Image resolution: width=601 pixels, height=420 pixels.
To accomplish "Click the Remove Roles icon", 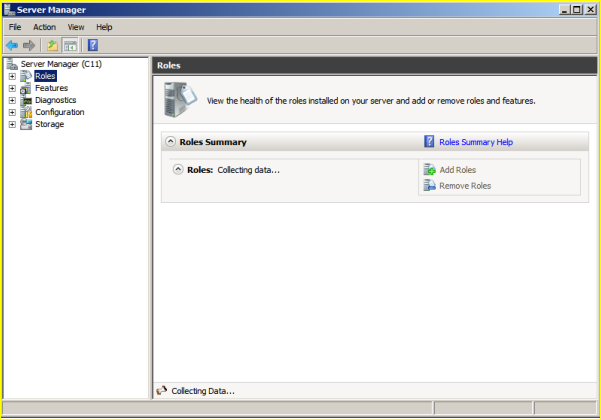I will [x=430, y=185].
